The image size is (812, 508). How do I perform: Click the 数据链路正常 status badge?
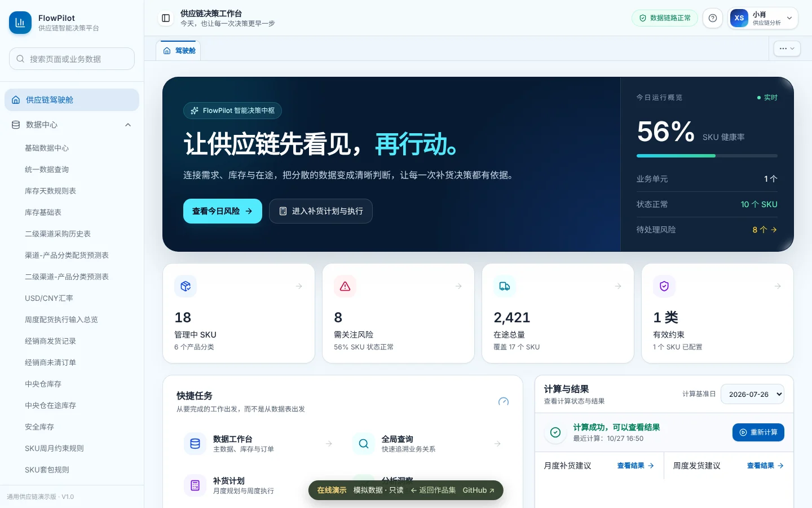tap(665, 18)
